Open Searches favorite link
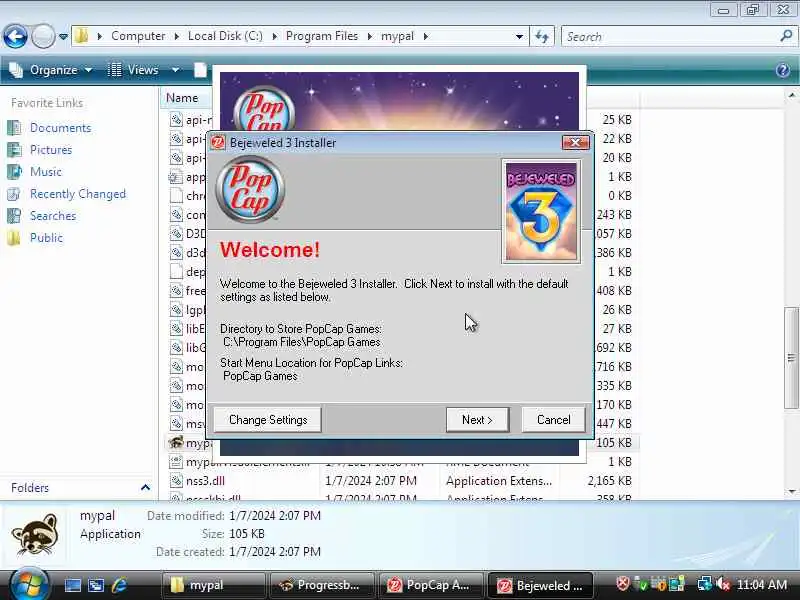 click(53, 216)
